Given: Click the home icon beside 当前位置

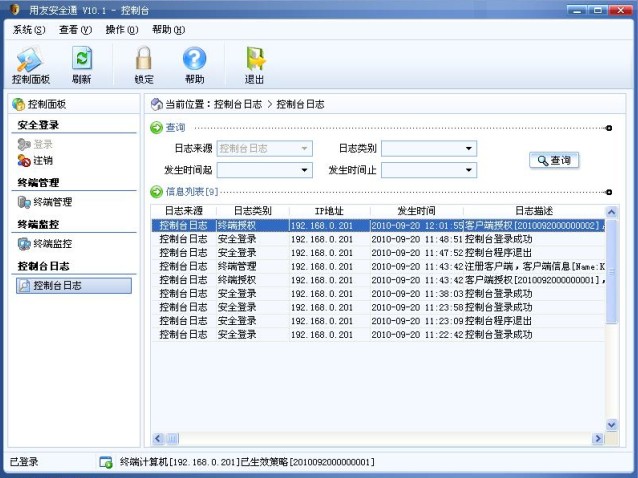Looking at the screenshot, I should 157,105.
